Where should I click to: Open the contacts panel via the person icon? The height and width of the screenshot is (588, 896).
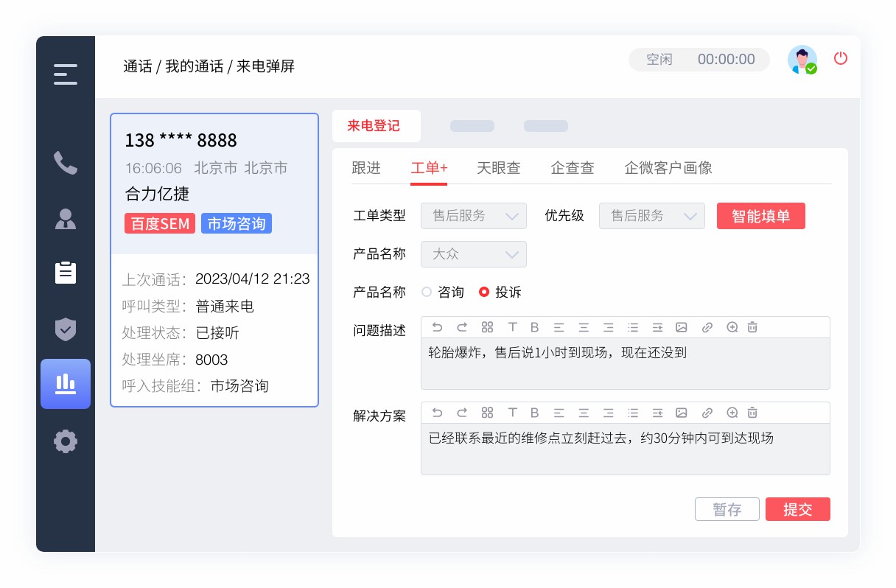[66, 218]
